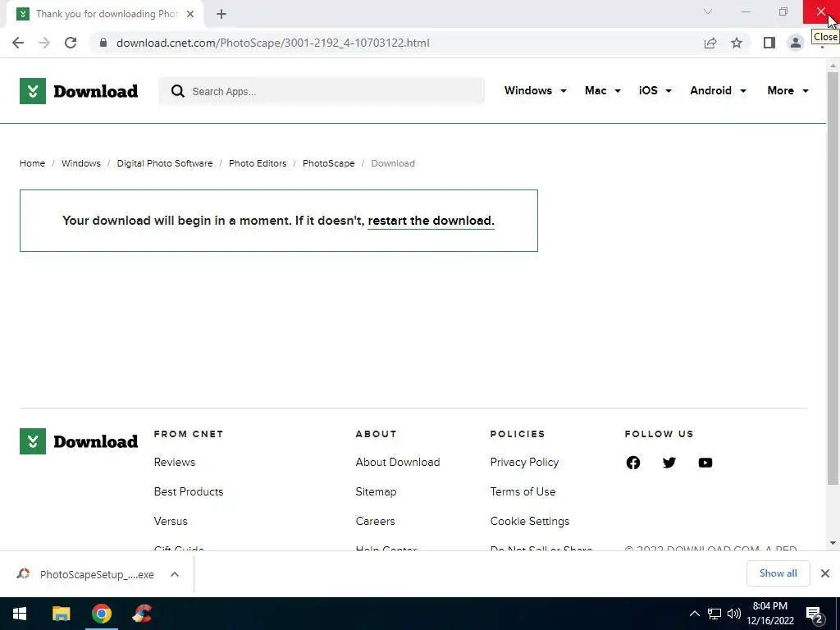Open Terms of Use link
This screenshot has height=630, width=840.
click(523, 492)
